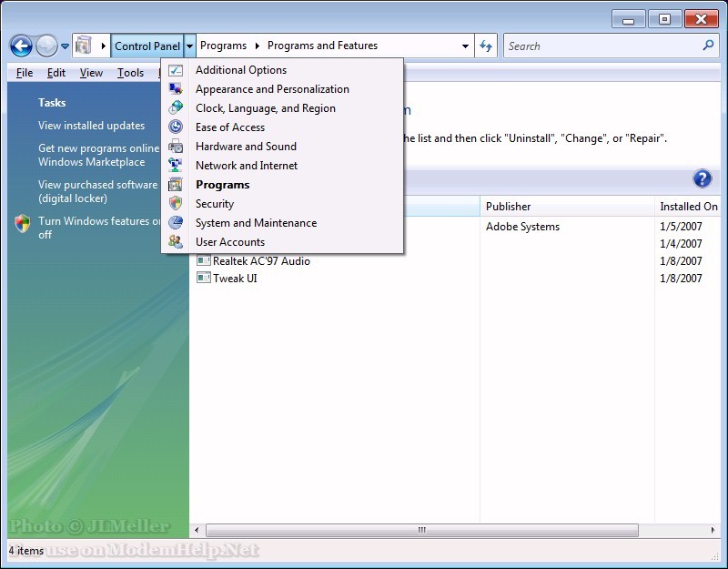Click Control Panel breadcrumb segment
This screenshot has height=569, width=728.
click(147, 46)
